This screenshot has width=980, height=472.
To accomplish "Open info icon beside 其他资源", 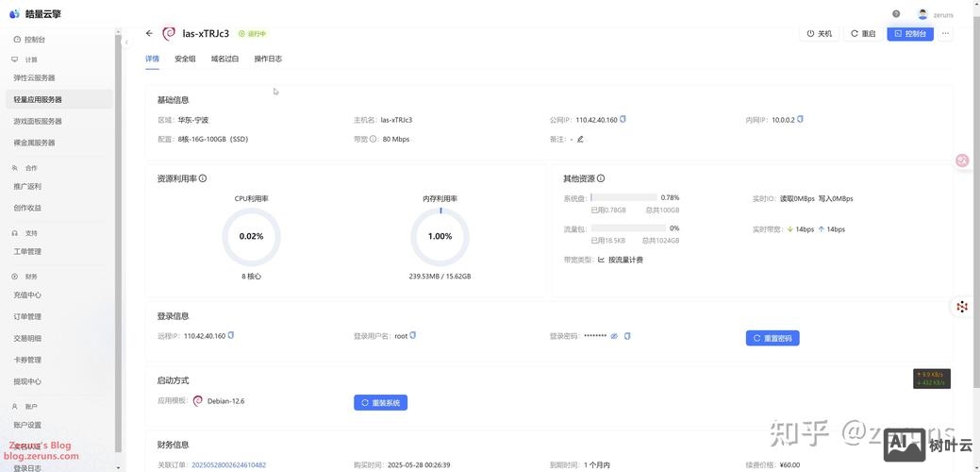I will click(x=601, y=178).
